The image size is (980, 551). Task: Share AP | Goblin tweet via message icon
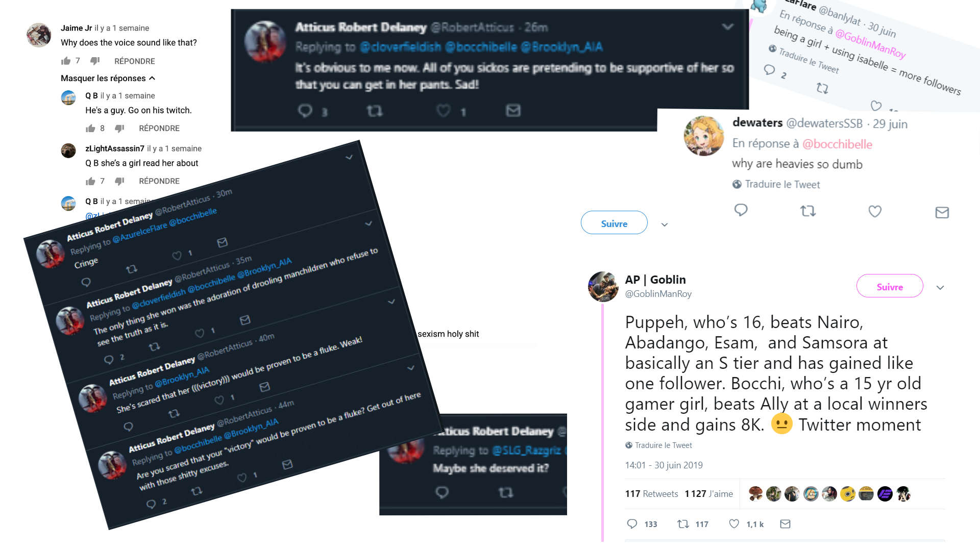(x=785, y=524)
